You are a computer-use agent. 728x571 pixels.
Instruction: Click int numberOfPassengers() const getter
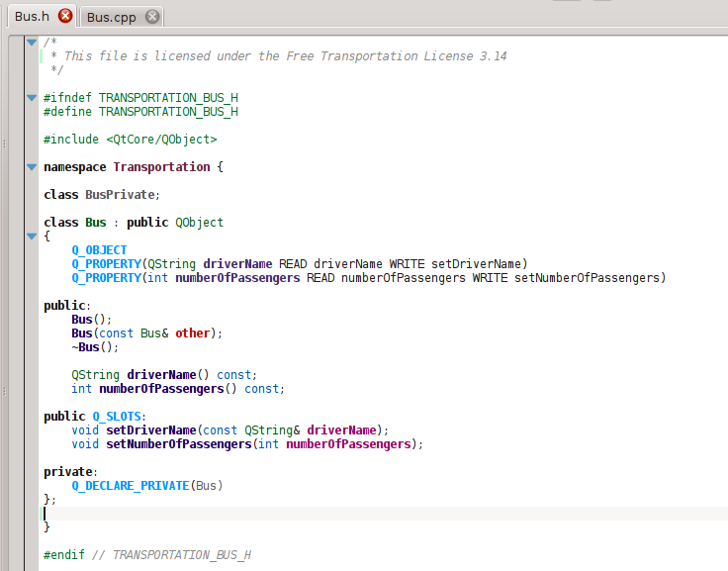point(178,389)
